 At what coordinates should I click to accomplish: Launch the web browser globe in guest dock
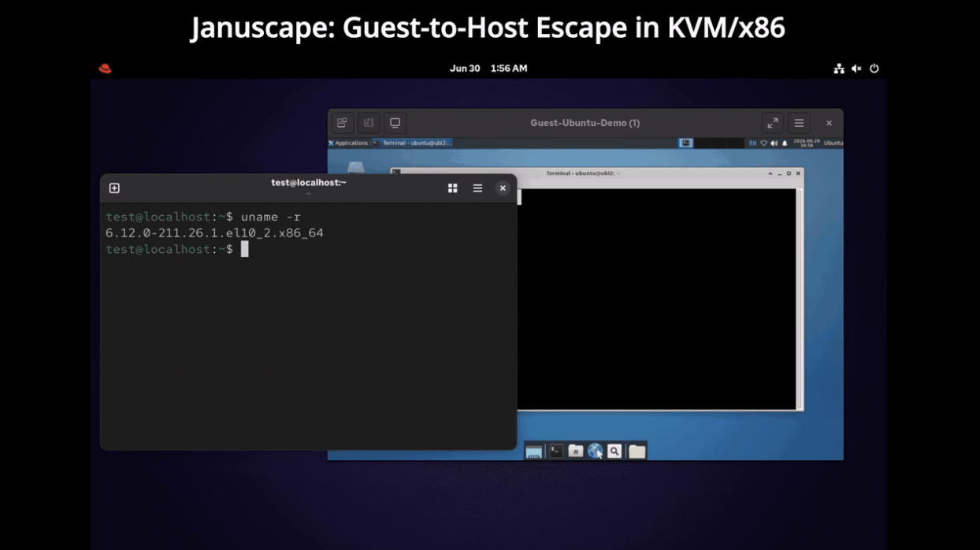595,452
